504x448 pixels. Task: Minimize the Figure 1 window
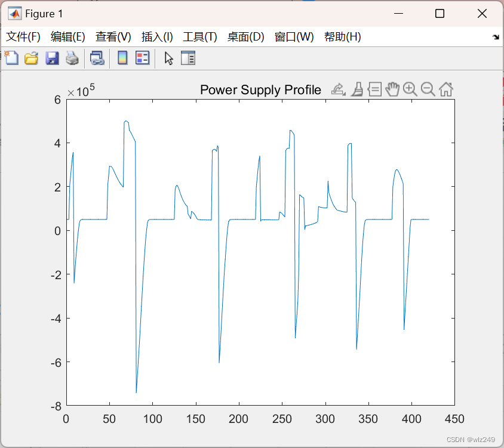[x=398, y=14]
